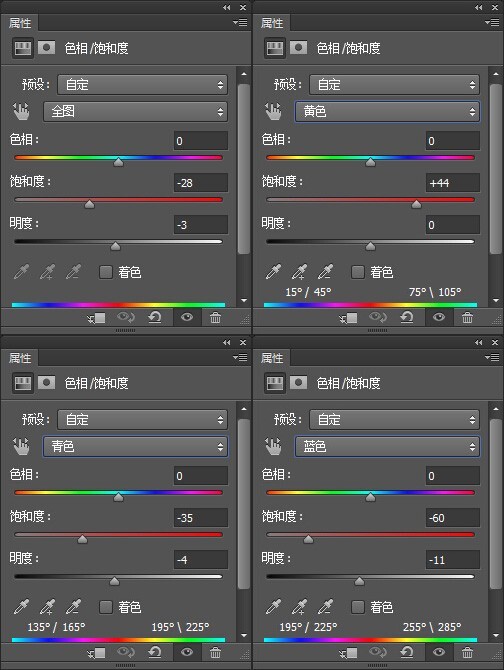Check the 着色 colorize box in the 蓝色 panel
Viewport: 504px width, 670px height.
pyautogui.click(x=357, y=607)
